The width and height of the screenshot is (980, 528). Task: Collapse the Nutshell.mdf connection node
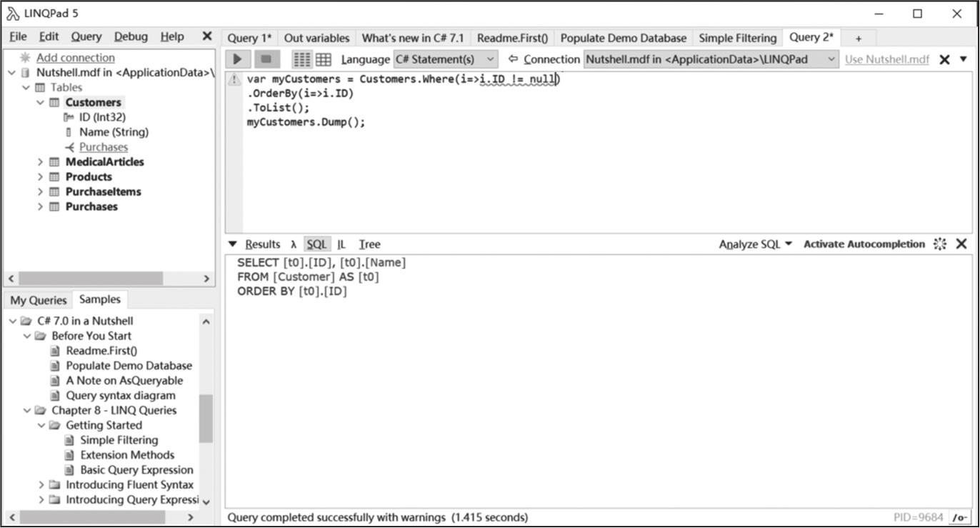tap(12, 73)
